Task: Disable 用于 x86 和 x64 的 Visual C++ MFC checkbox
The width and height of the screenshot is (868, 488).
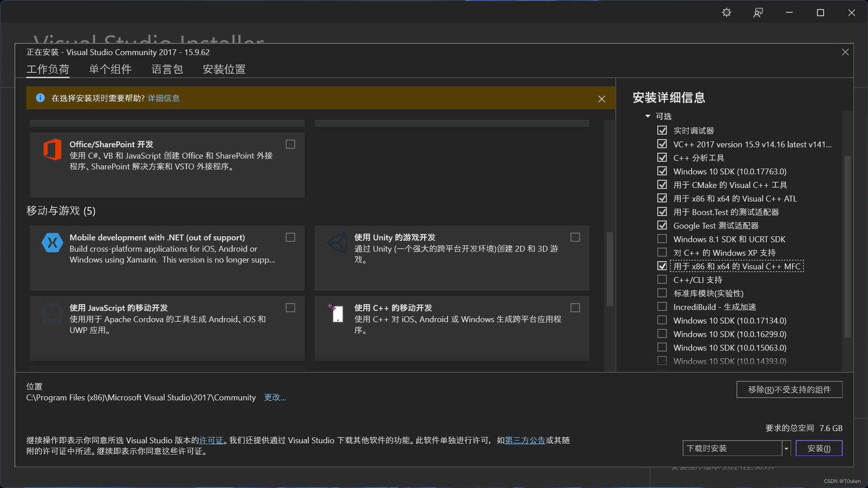Action: pos(662,266)
